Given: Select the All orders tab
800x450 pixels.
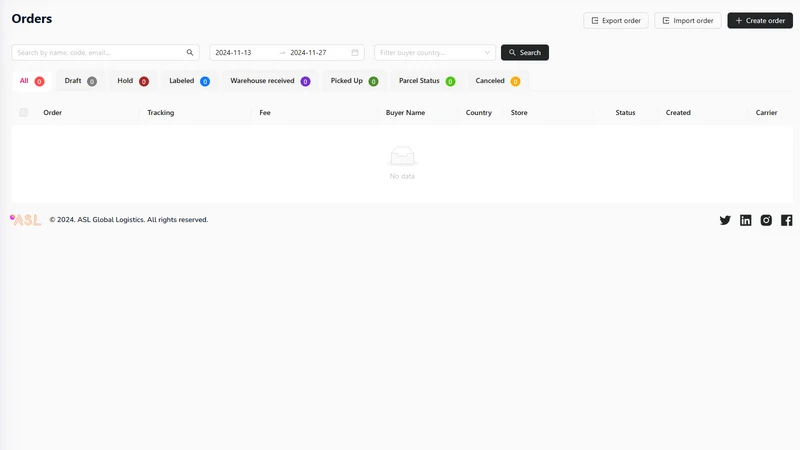Looking at the screenshot, I should [32, 81].
